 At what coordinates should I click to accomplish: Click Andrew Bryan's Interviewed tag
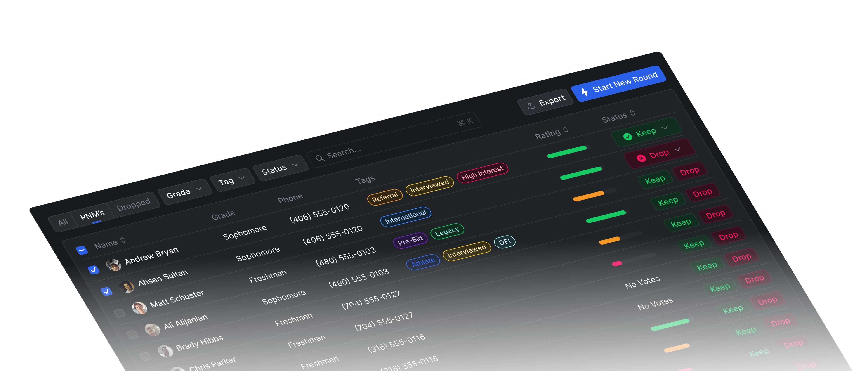(430, 186)
